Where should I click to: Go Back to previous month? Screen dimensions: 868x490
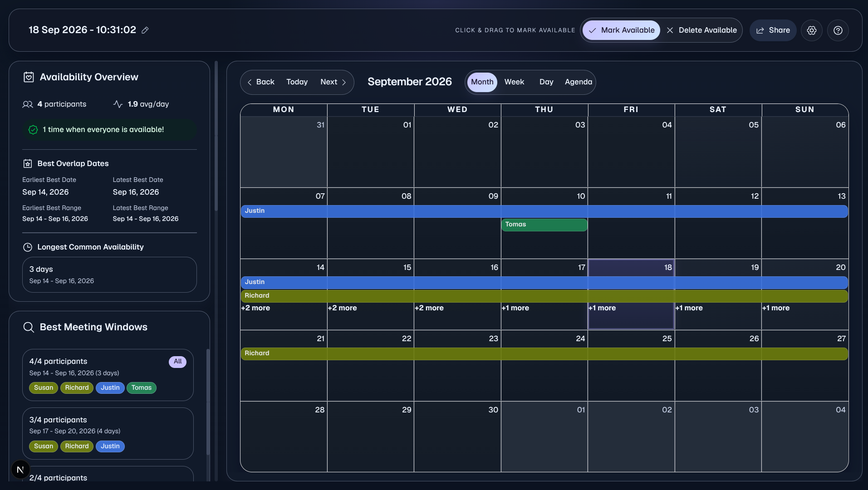[261, 82]
